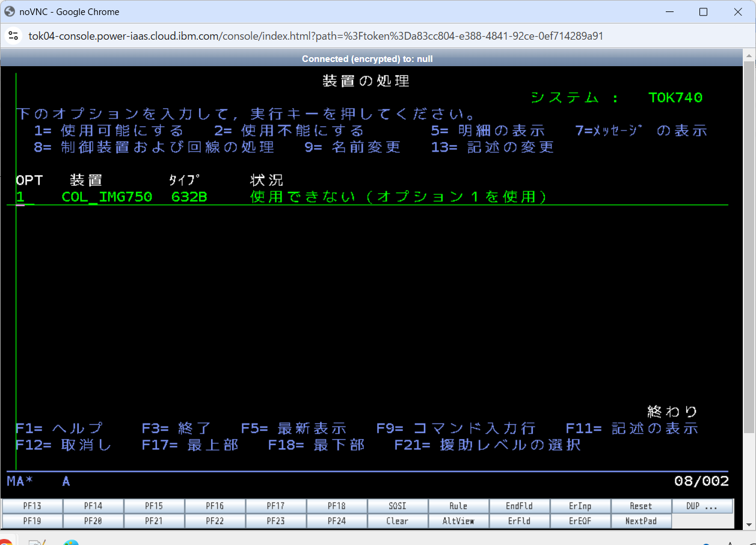Click the SOSI button
Screen dimensions: 756x545
click(x=398, y=506)
